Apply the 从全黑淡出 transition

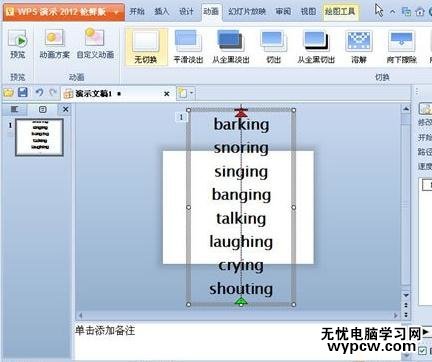[x=231, y=47]
